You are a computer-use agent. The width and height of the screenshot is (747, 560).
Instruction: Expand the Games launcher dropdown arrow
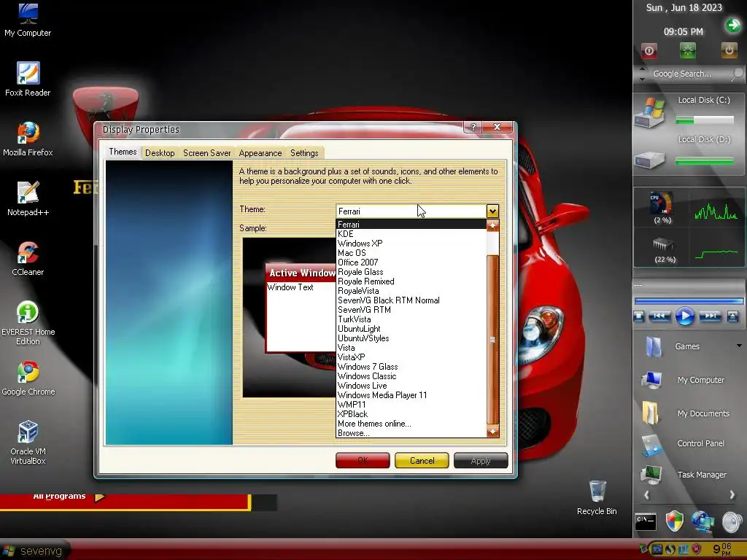(739, 346)
